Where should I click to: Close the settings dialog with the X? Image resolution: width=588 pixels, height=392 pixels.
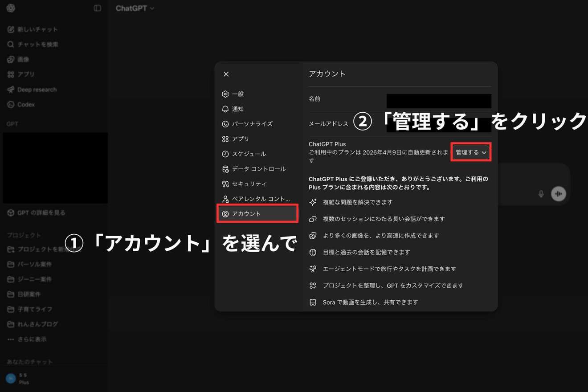pos(226,74)
